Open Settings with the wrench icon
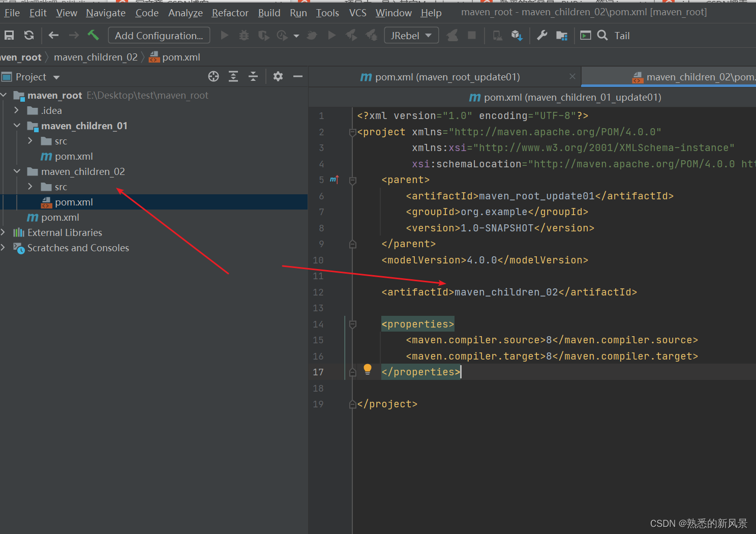Screen dimensions: 756x534 coord(542,35)
